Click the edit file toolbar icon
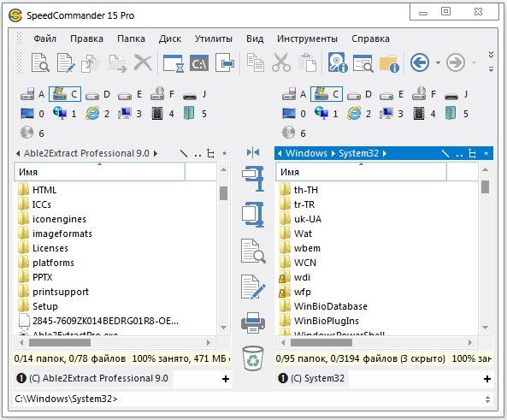Screen dimensions: 507x420 tap(66, 62)
